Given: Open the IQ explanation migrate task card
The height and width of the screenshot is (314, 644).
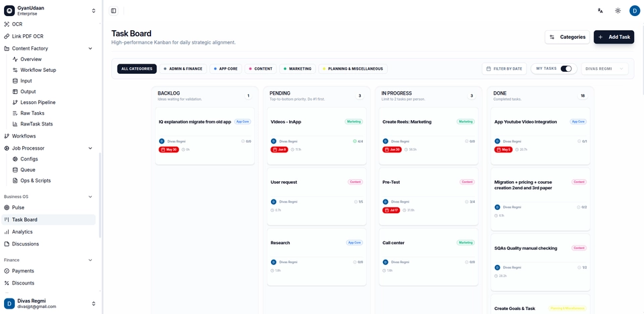Looking at the screenshot, I should coord(205,136).
